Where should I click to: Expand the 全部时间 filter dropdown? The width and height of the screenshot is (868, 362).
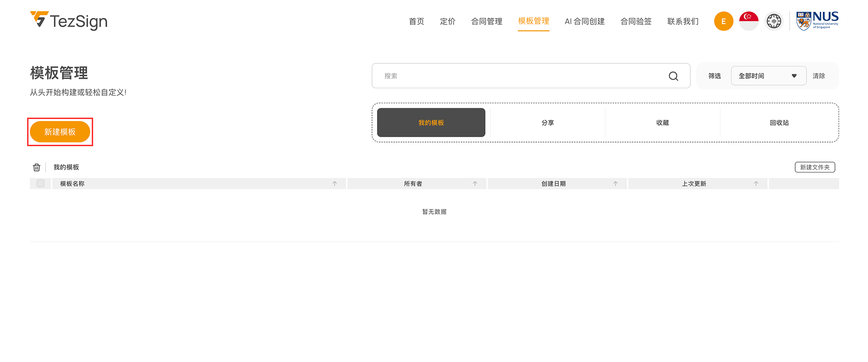coord(768,76)
